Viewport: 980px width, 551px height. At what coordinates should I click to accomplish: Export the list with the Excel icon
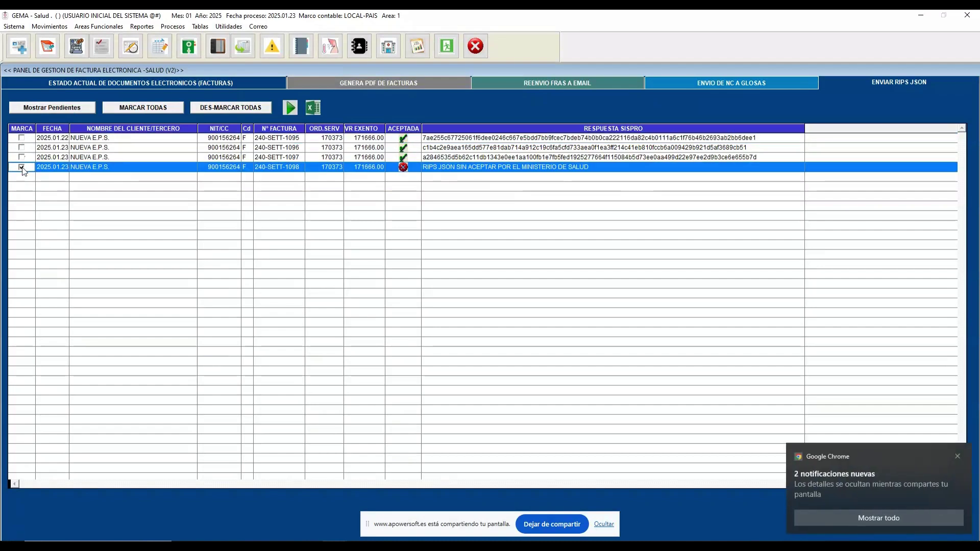coord(313,108)
